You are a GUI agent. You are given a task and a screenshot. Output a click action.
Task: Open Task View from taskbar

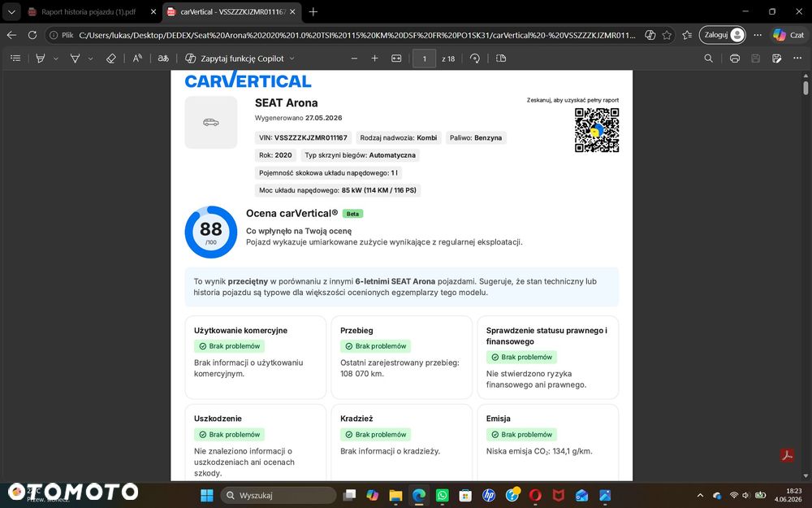pyautogui.click(x=349, y=496)
